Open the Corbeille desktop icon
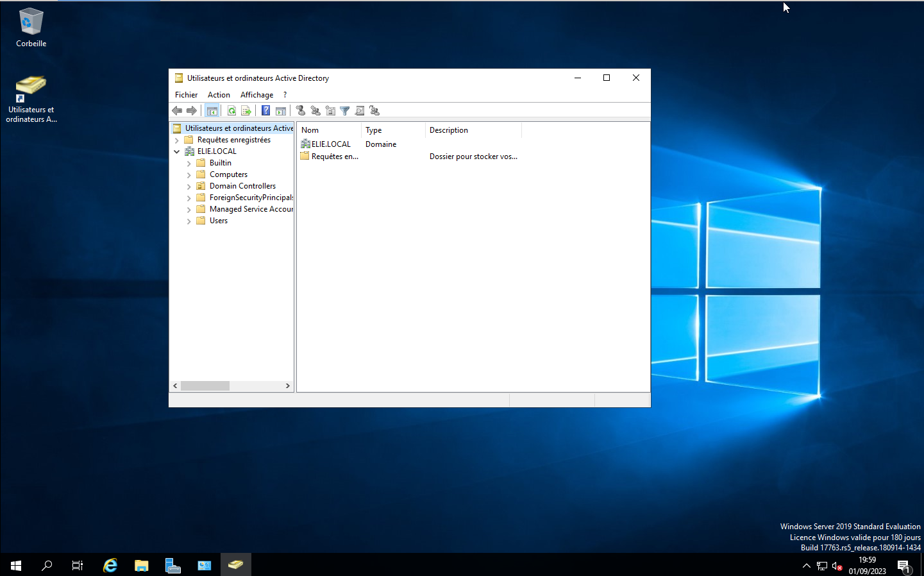924x576 pixels. 31,28
